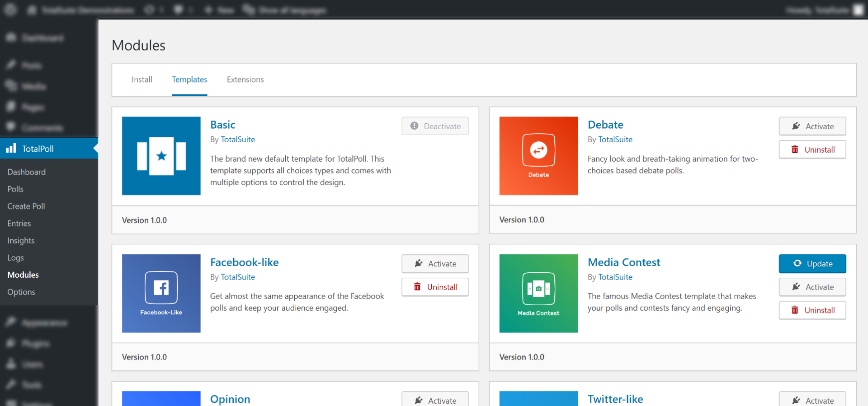Screen dimensions: 868x406
Task: Activate the Facebook-like template
Action: click(435, 264)
